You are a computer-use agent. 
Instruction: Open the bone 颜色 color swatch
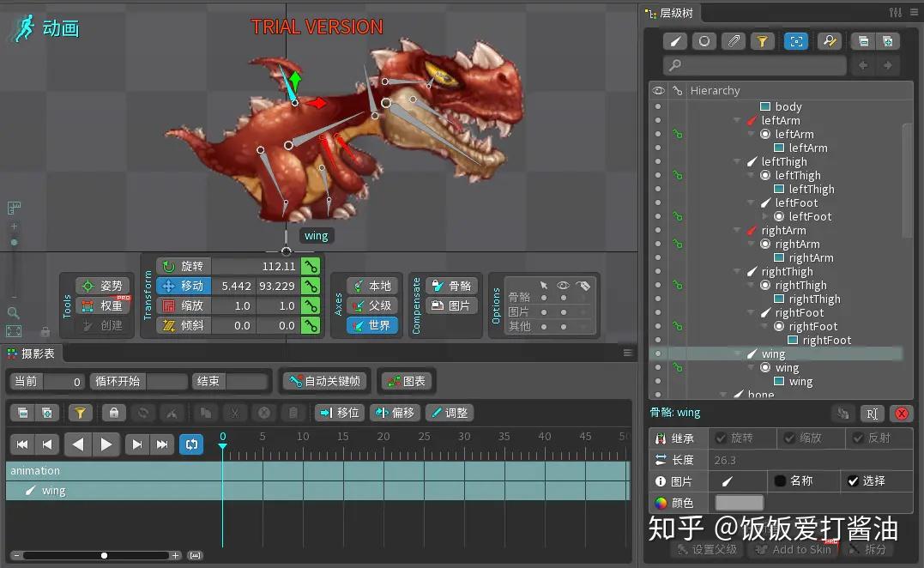(x=739, y=503)
